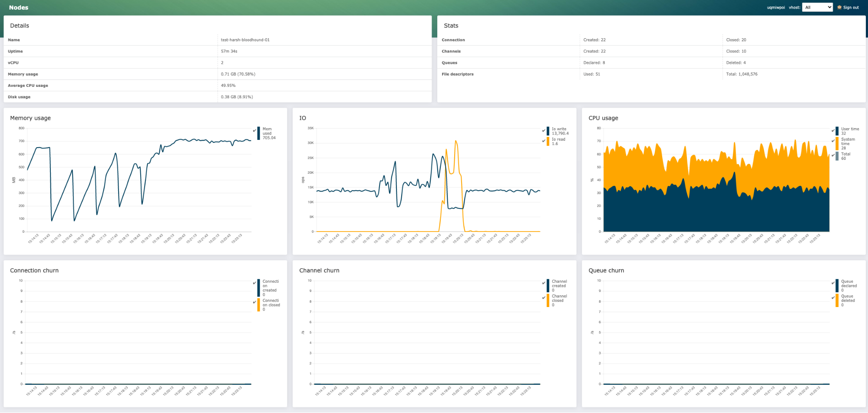Image resolution: width=868 pixels, height=413 pixels.
Task: Open the vhost dropdown in the header
Action: point(817,7)
